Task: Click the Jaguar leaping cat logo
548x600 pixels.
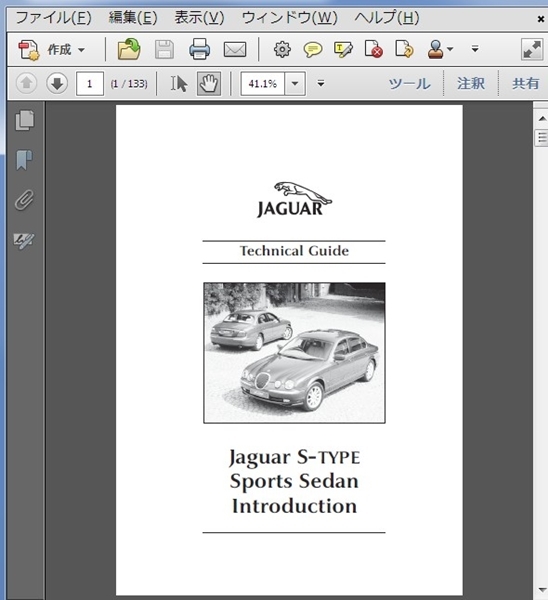Action: point(294,199)
